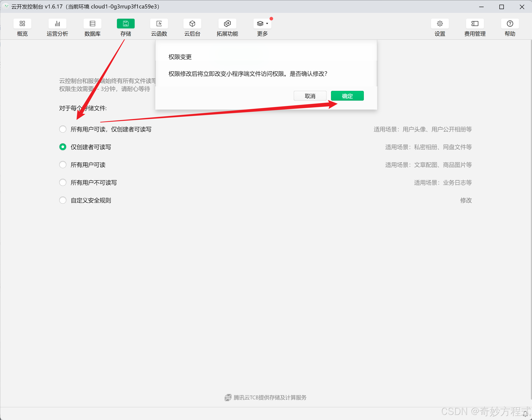Open 拓展功能 extensions icon
The width and height of the screenshot is (532, 420).
(x=227, y=24)
